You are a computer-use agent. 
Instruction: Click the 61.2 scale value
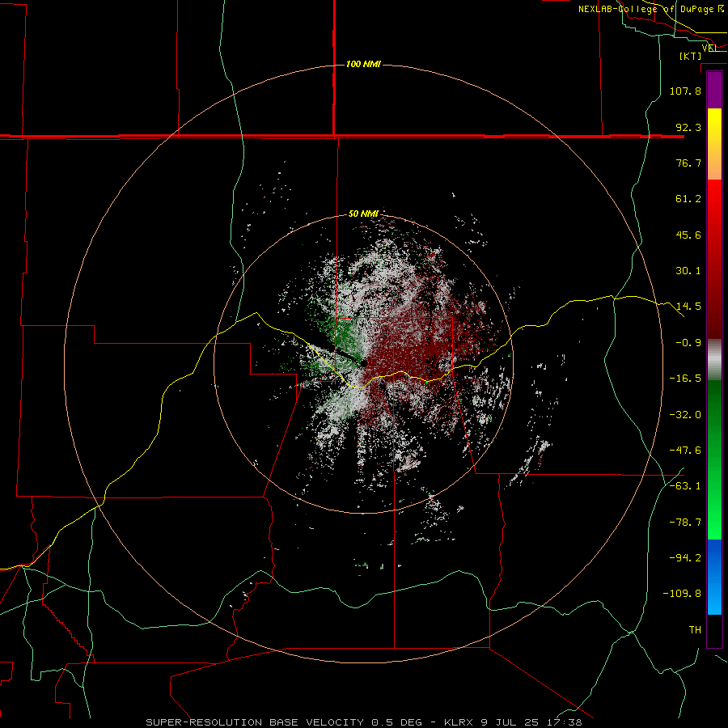(x=688, y=199)
